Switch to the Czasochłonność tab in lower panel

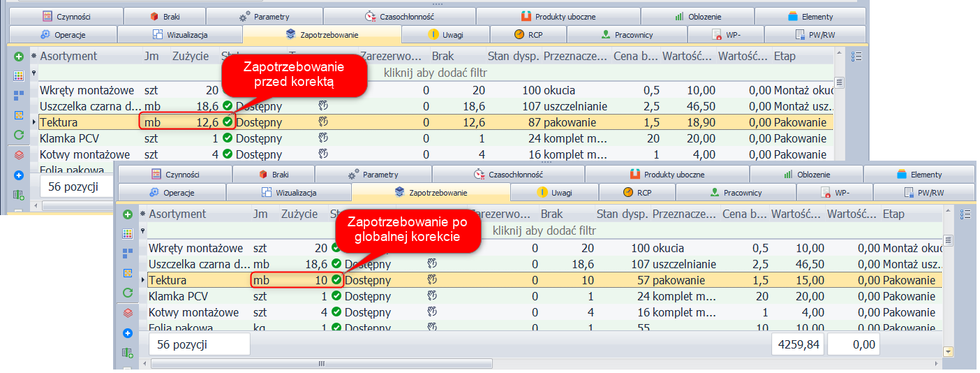508,175
